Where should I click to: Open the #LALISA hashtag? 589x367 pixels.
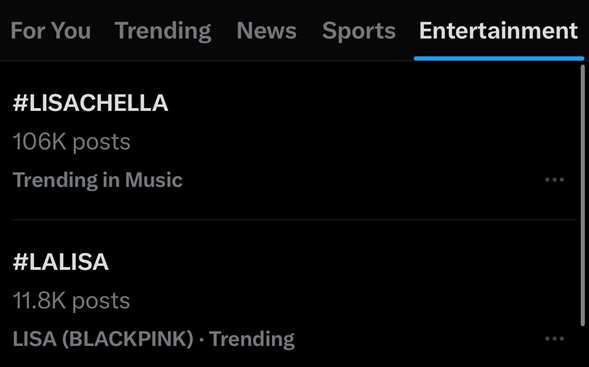pyautogui.click(x=61, y=262)
